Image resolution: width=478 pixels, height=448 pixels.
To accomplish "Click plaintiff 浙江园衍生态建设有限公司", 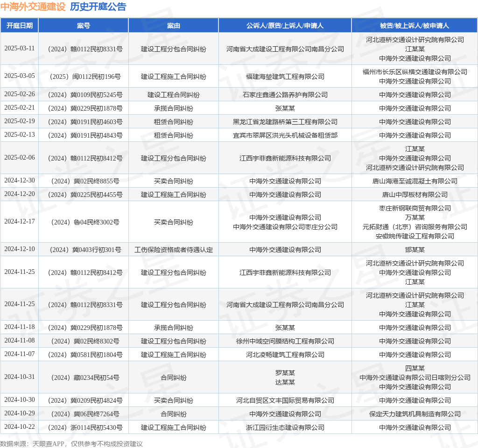I will [x=285, y=427].
